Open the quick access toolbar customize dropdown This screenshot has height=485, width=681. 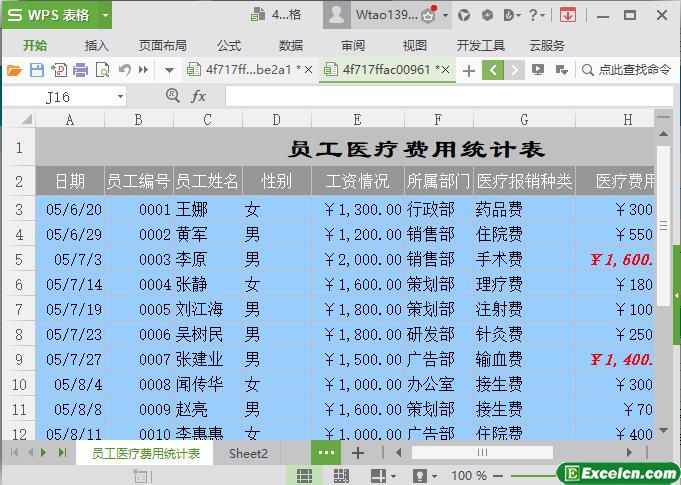(169, 70)
